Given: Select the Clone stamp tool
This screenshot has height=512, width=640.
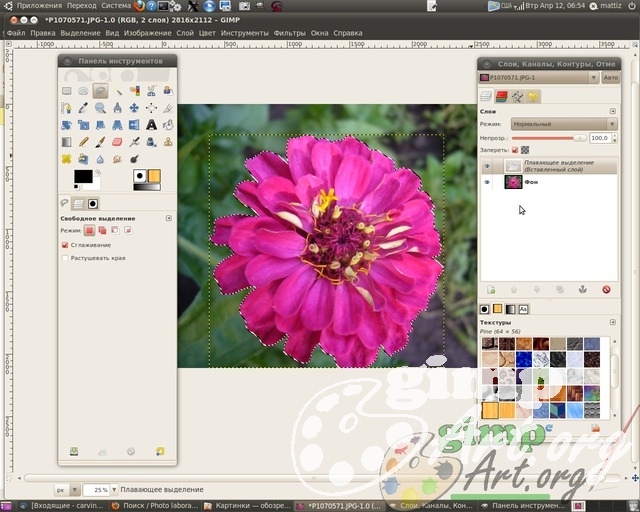Looking at the screenshot, I should tap(168, 142).
